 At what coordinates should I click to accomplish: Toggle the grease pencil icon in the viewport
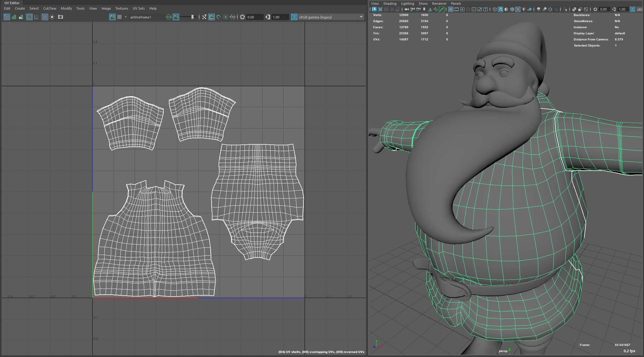(x=441, y=9)
